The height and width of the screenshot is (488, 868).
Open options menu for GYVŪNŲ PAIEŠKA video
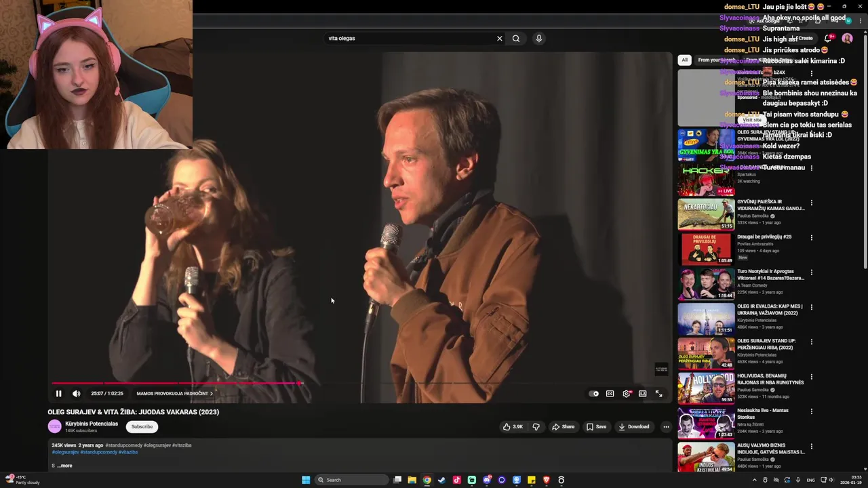[x=811, y=203]
